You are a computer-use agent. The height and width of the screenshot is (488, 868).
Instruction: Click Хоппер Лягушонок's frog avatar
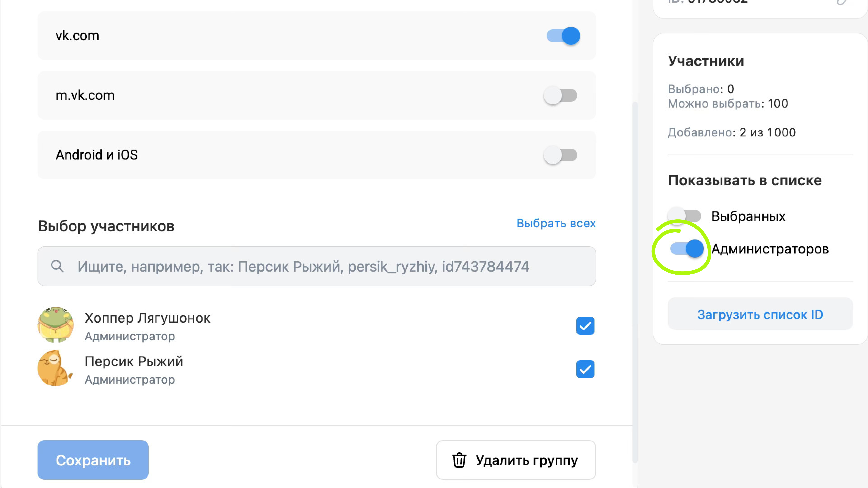point(56,325)
